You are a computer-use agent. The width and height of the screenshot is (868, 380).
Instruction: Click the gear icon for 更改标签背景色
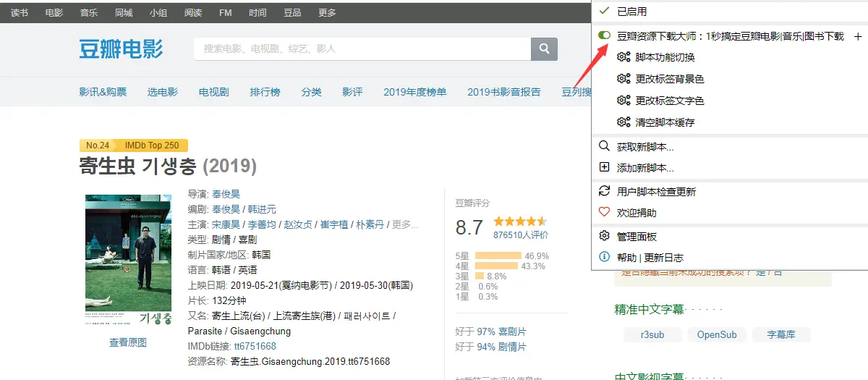624,79
